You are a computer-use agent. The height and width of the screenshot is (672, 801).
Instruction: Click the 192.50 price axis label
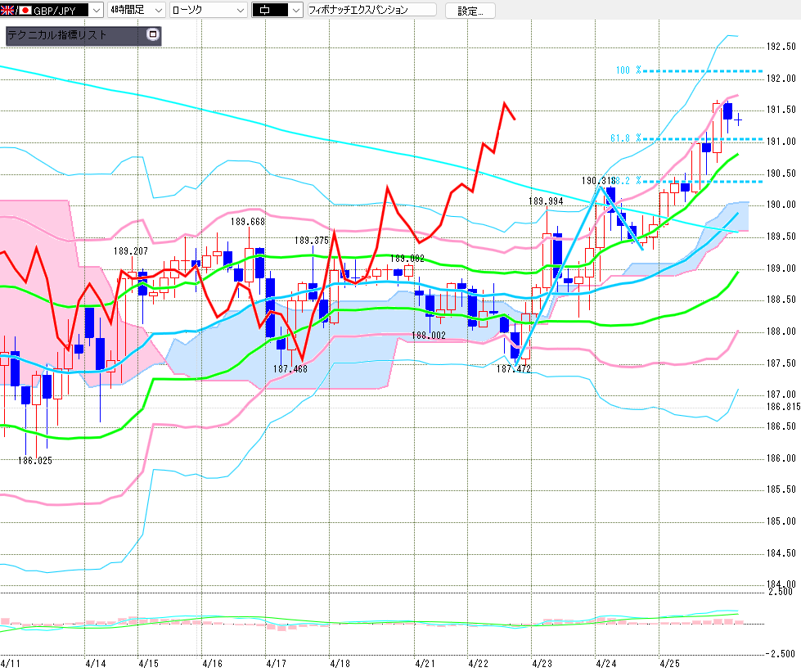[x=781, y=47]
